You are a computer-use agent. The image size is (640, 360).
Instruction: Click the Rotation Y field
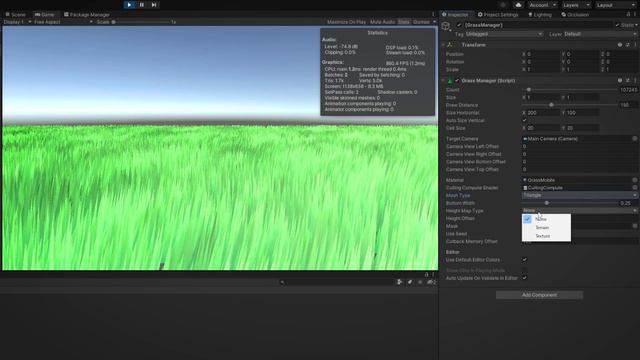(x=582, y=62)
